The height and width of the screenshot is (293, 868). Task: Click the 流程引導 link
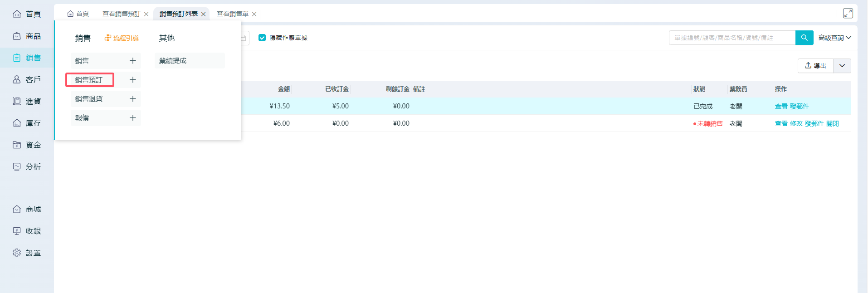pos(122,38)
